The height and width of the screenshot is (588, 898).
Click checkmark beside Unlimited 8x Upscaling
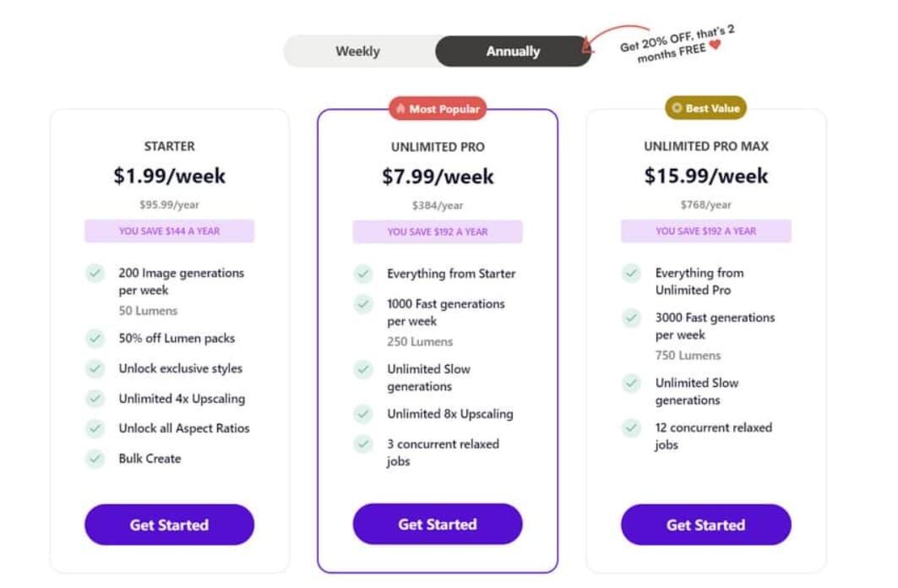tap(363, 414)
